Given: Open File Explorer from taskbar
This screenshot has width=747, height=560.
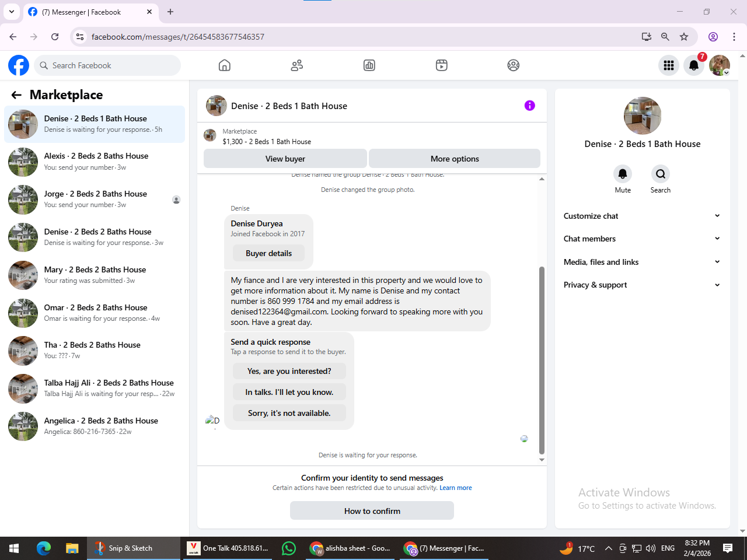Looking at the screenshot, I should point(72,548).
